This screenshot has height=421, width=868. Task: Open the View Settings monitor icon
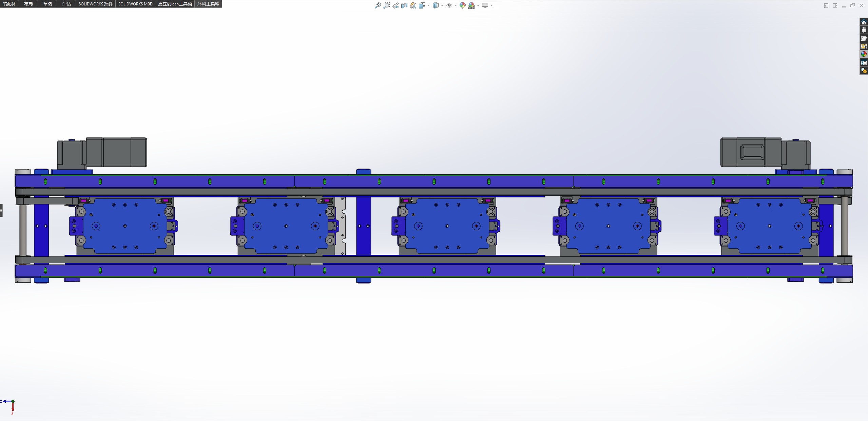click(485, 5)
